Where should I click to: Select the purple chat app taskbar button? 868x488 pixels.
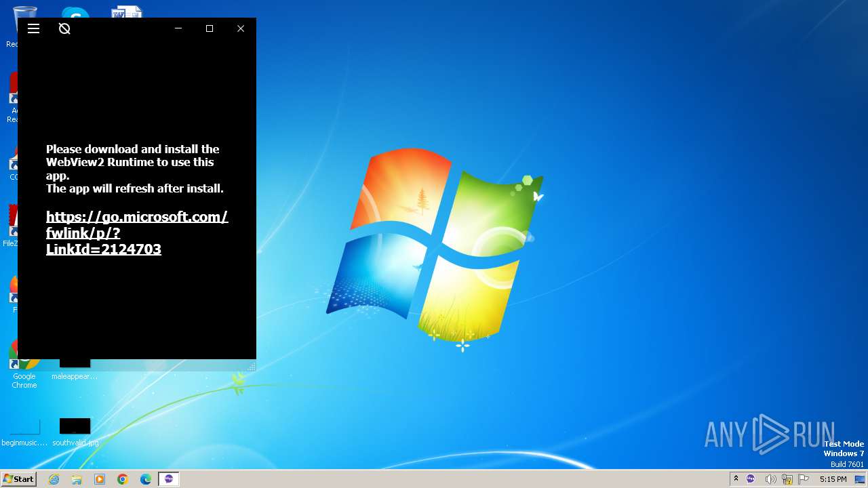(169, 479)
